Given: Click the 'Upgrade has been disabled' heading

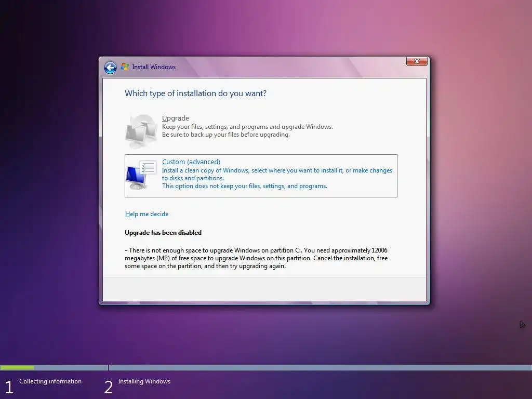Looking at the screenshot, I should coord(163,233).
